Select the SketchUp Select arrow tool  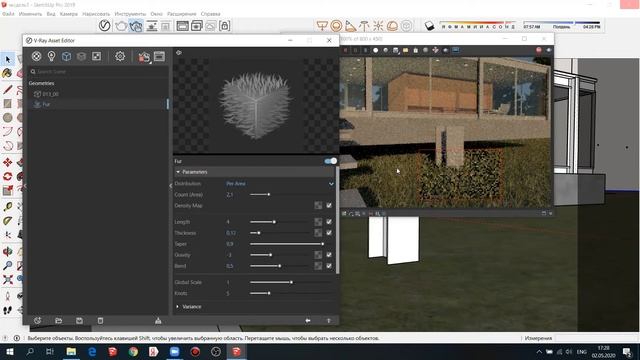8,60
